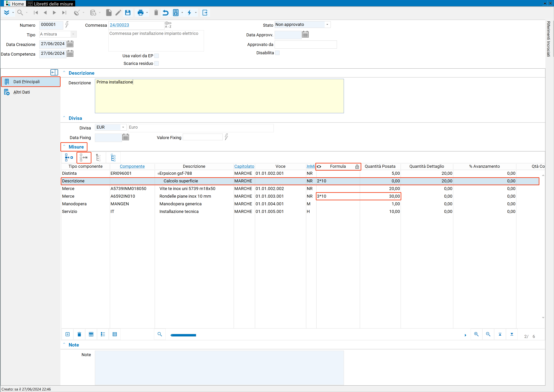Toggle Disabilita checkbox
Viewport: 554px width, 392px height.
coord(277,53)
